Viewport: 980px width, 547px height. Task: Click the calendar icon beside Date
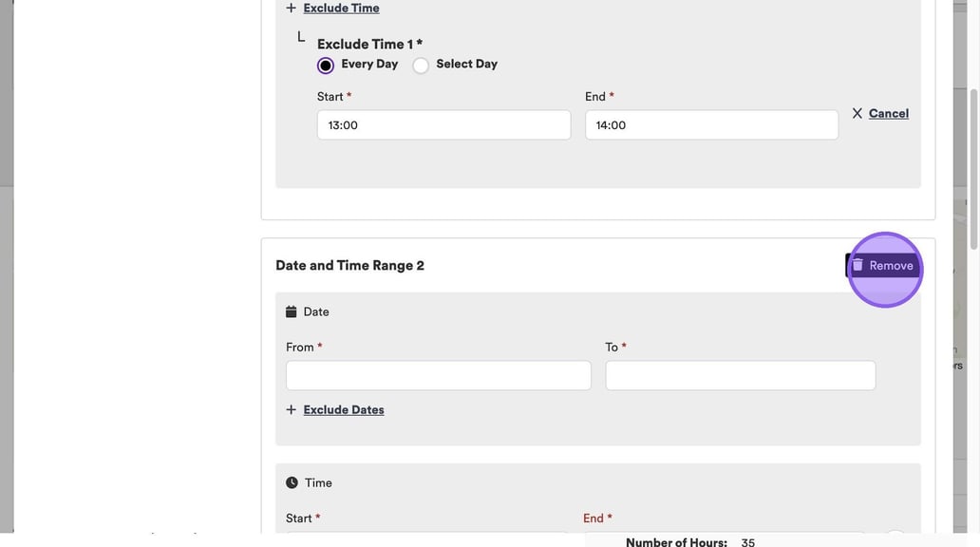(292, 311)
